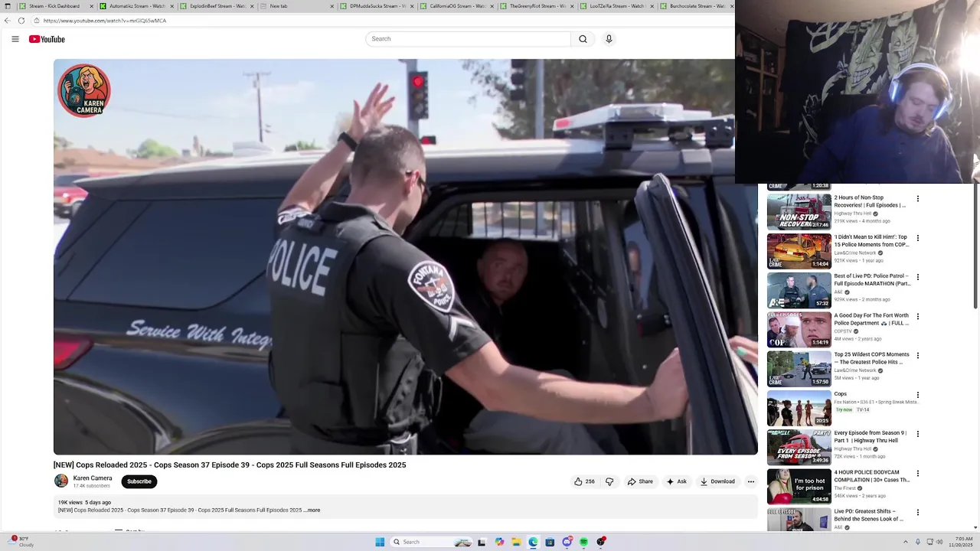Subscribe to Karen Camera channel

139,481
